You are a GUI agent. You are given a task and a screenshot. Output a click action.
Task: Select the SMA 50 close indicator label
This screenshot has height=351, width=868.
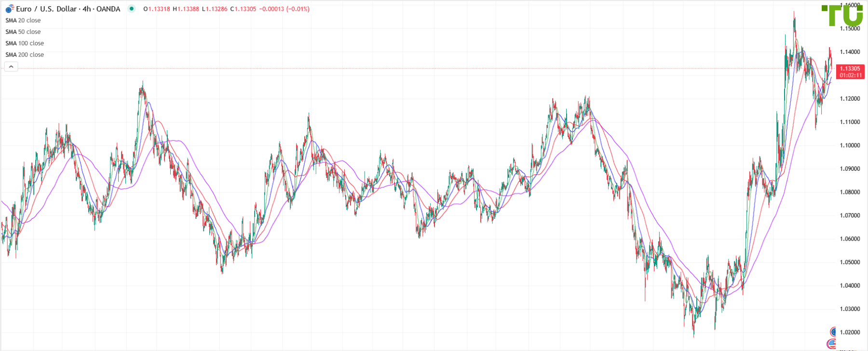(23, 32)
